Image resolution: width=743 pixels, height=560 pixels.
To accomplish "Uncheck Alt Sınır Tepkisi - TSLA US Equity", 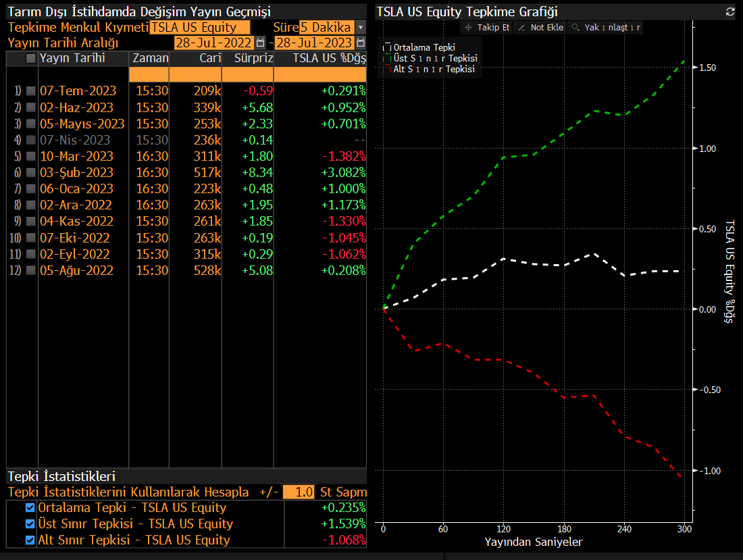I will click(30, 540).
